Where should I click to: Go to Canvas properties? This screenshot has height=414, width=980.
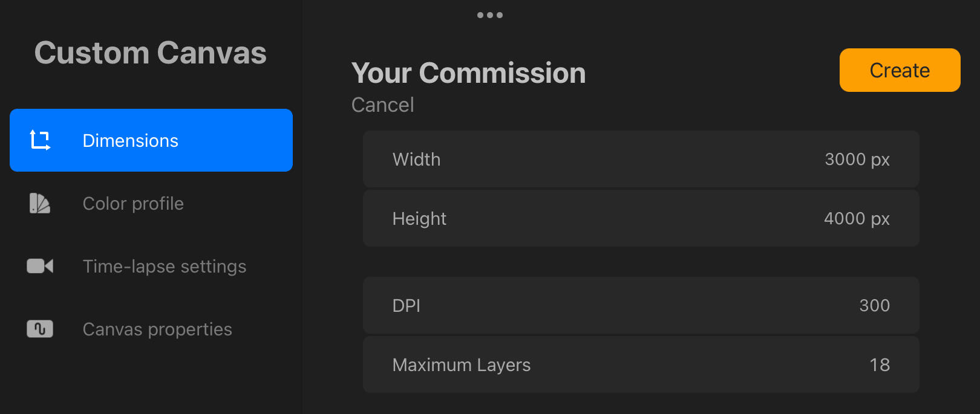tap(157, 329)
